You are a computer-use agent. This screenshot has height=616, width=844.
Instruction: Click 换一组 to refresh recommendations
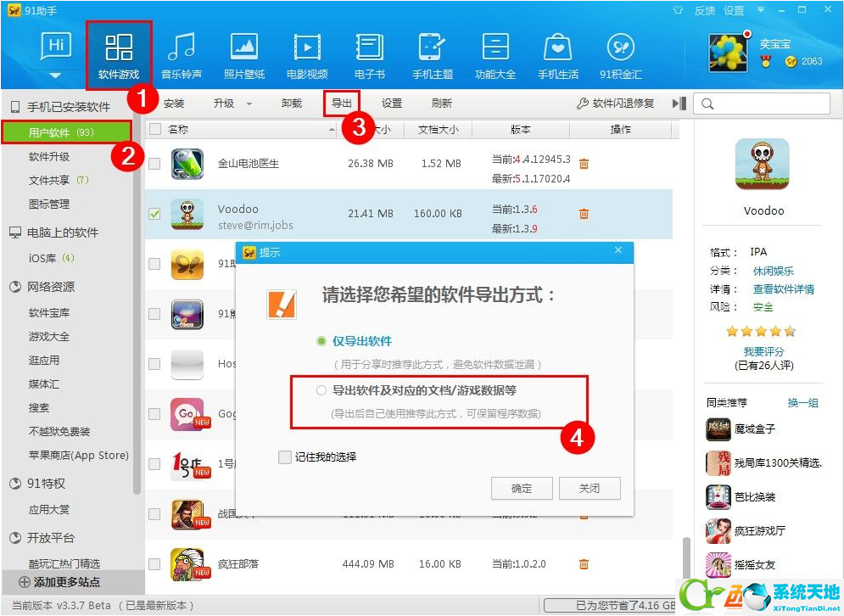point(803,403)
